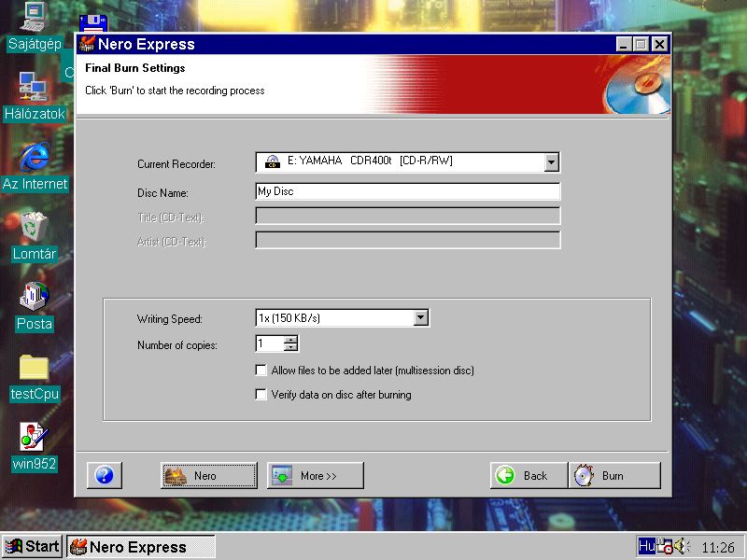Click the speaker volume tray icon

click(x=682, y=546)
